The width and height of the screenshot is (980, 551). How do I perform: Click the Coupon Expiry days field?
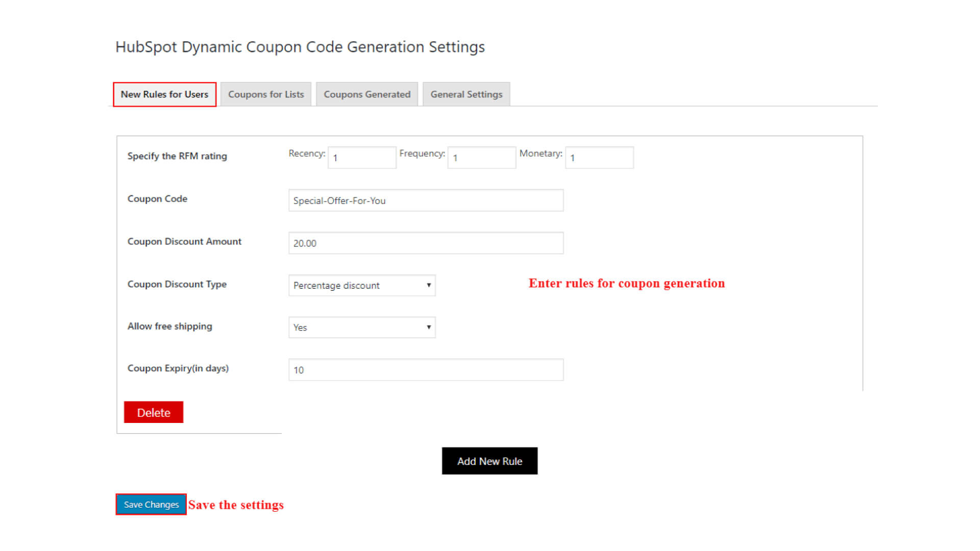pos(426,370)
